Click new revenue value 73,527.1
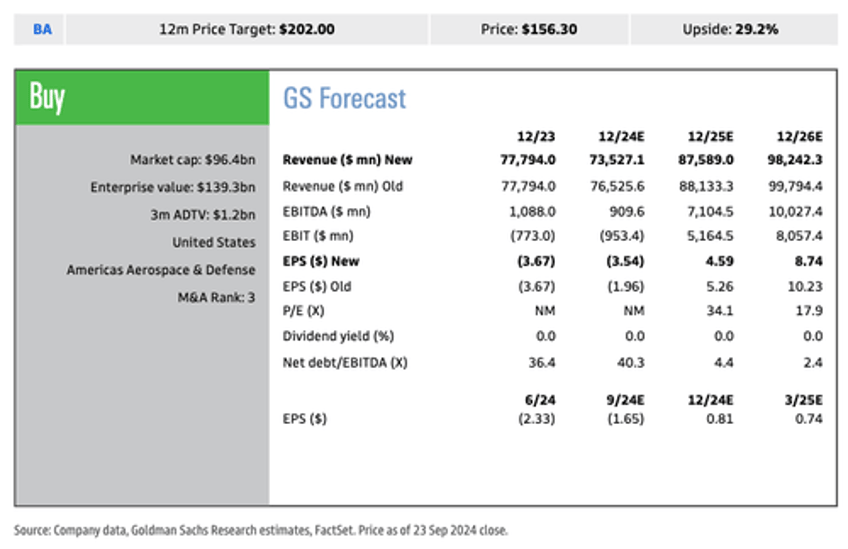Viewport: 848px width, 549px height. click(x=617, y=160)
